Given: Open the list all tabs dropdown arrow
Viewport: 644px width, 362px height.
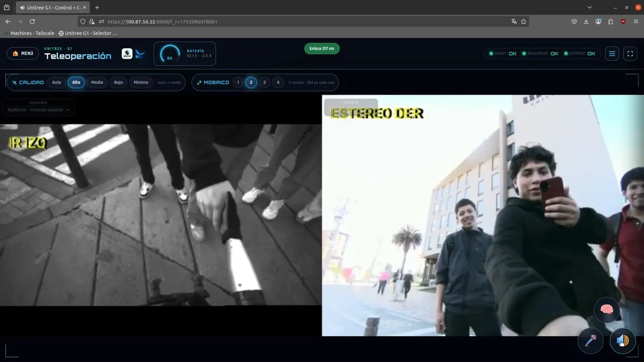Looking at the screenshot, I should (590, 8).
